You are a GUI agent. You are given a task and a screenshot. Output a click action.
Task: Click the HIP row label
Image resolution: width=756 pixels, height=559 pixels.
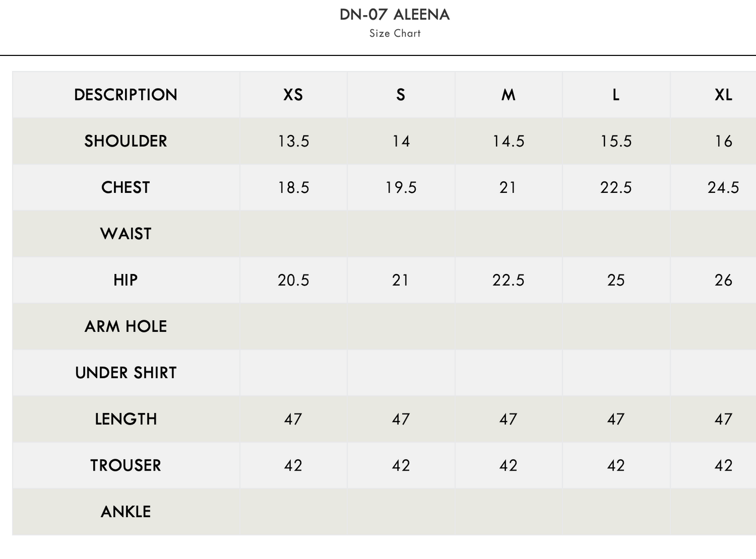[x=126, y=280]
